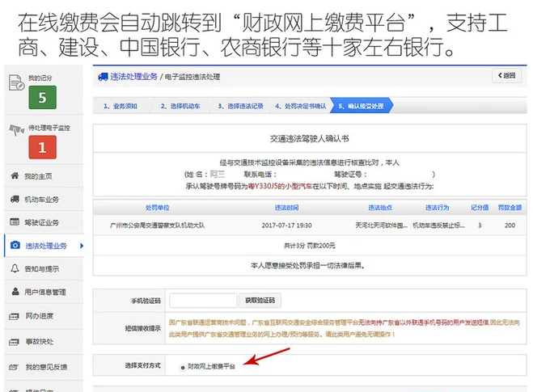Click the 违法地点 column header
The height and width of the screenshot is (392, 533).
coord(380,208)
